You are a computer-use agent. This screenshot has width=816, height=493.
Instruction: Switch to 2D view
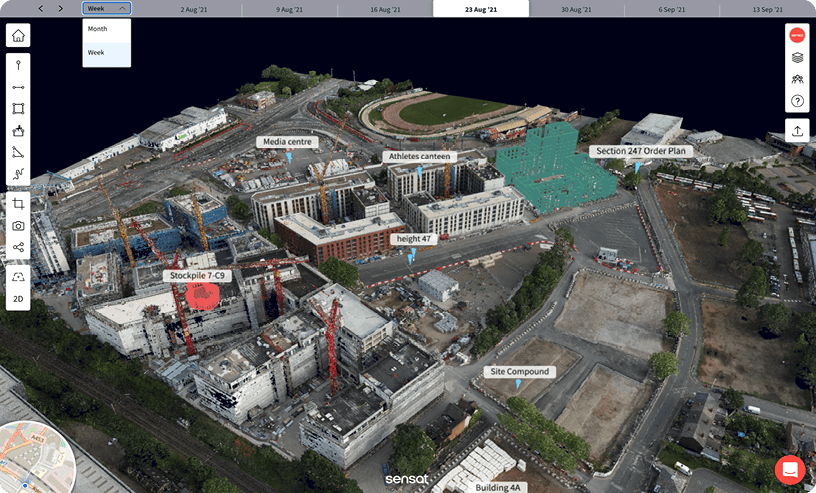[18, 299]
